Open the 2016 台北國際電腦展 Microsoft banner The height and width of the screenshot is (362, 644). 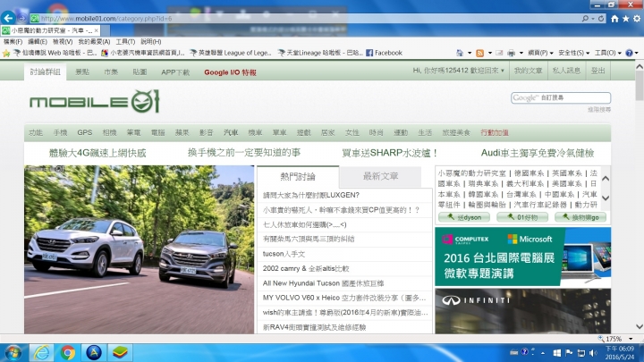[x=523, y=257]
